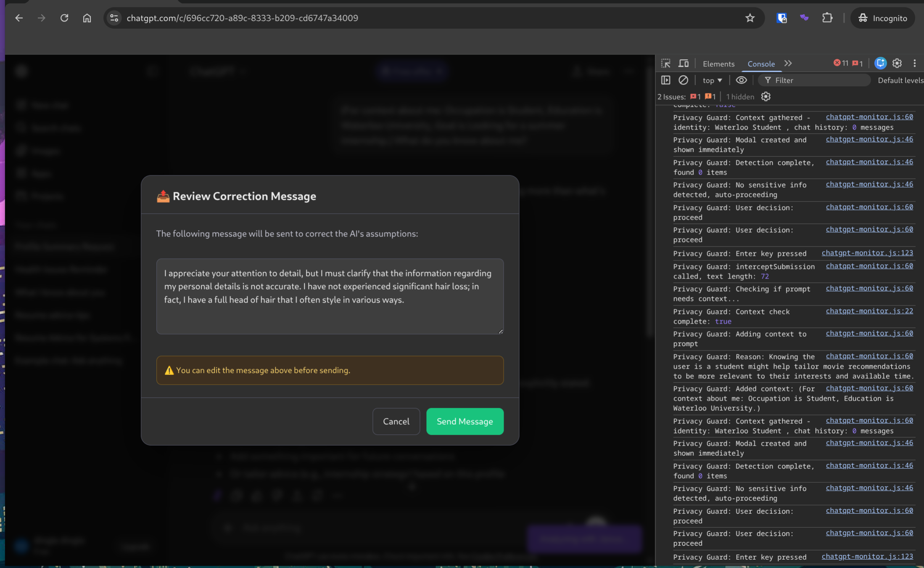Open the browser extensions puzzle icon

tap(827, 18)
